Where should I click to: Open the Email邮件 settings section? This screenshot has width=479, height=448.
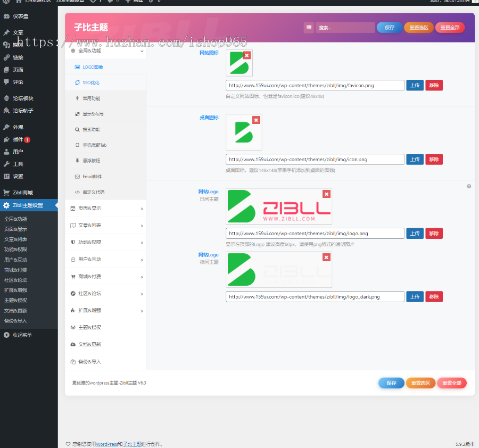point(106,177)
